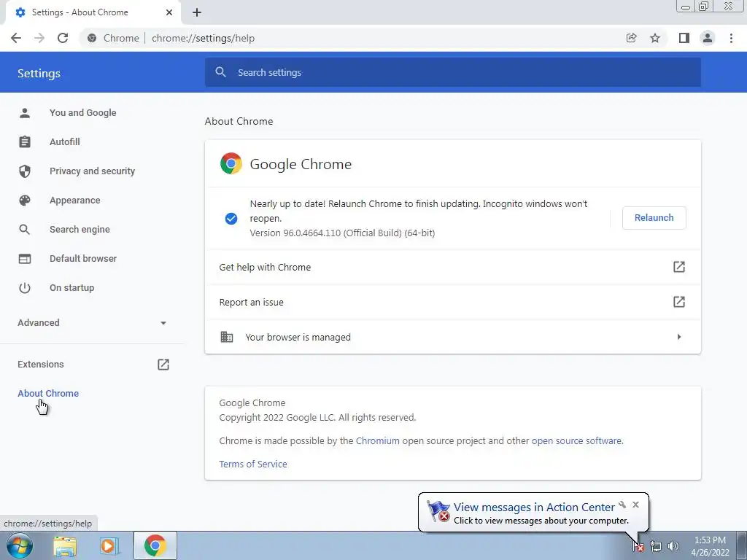Click the Version 96.0.4664.110 text
Screen dimensions: 747x560
click(342, 233)
